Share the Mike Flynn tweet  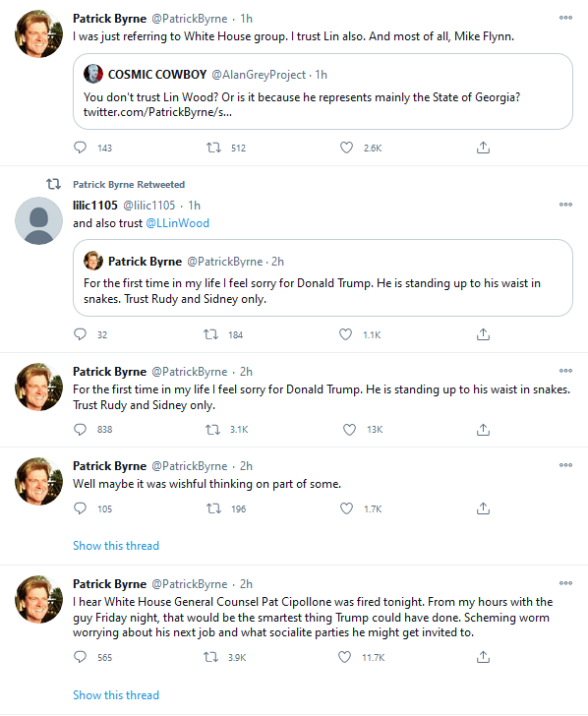pyautogui.click(x=483, y=148)
